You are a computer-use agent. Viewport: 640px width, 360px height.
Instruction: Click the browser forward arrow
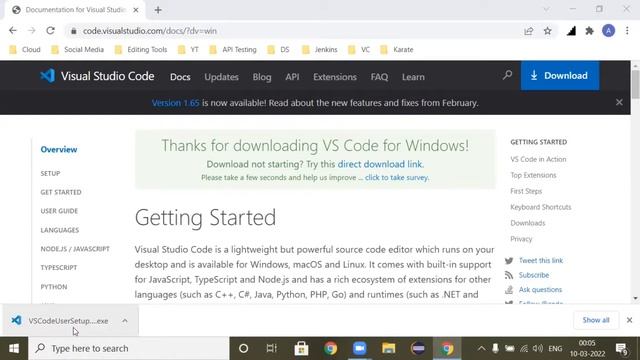pyautogui.click(x=31, y=31)
